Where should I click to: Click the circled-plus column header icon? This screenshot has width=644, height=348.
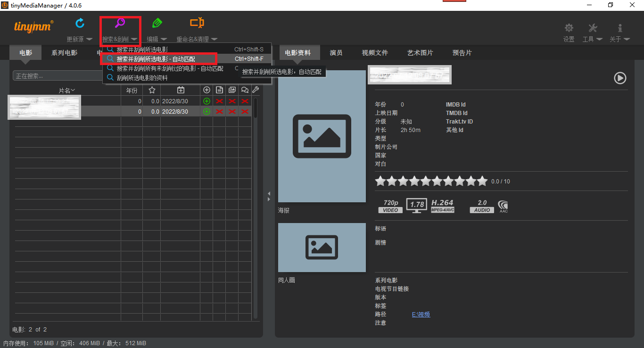point(206,90)
